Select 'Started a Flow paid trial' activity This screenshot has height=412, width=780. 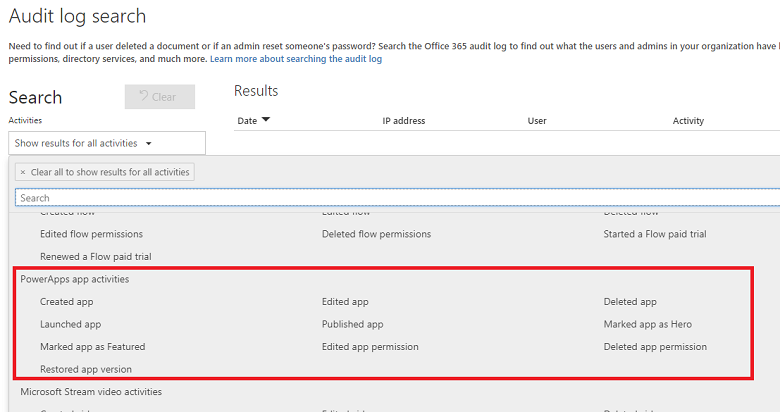655,234
